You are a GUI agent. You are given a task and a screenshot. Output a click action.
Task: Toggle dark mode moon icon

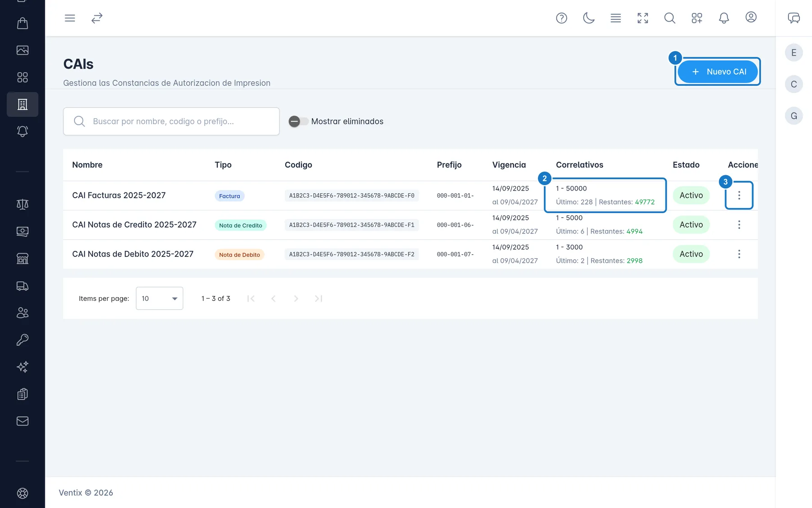tap(589, 18)
